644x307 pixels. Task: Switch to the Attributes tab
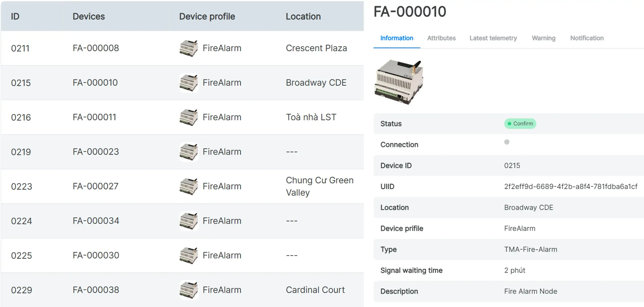(x=441, y=38)
